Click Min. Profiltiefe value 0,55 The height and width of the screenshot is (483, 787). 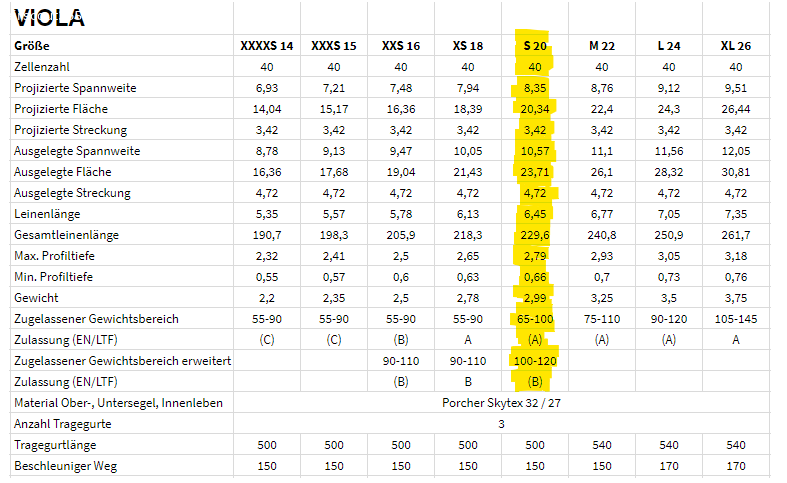(267, 277)
